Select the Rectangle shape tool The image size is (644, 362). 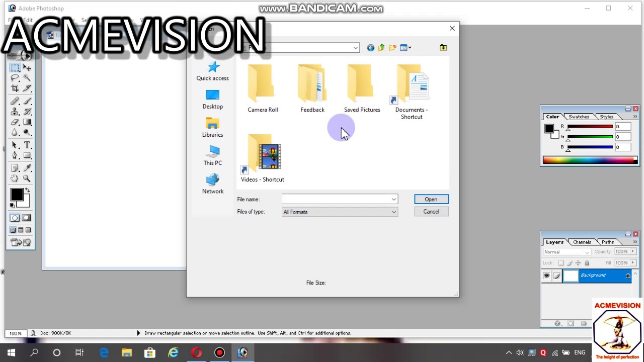click(x=27, y=155)
